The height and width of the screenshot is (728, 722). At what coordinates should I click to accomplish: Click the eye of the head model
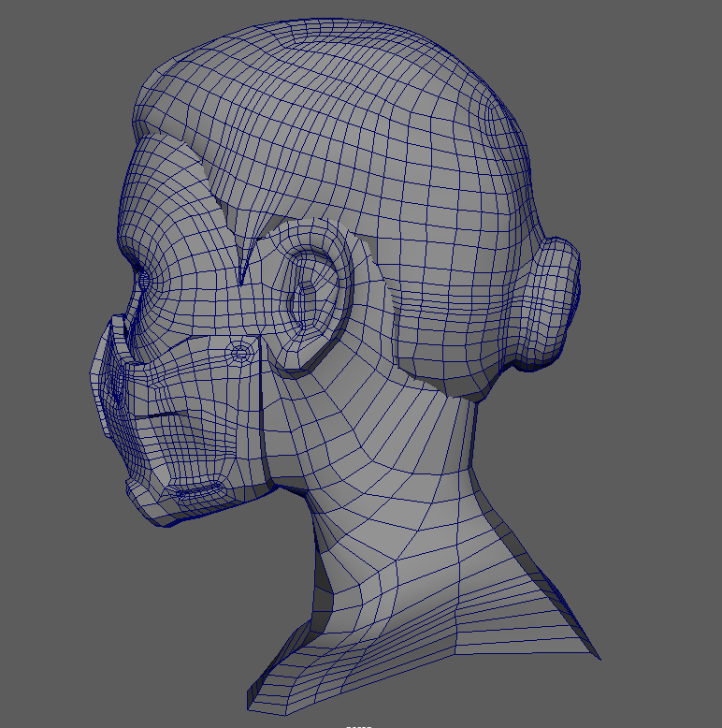pos(145,279)
